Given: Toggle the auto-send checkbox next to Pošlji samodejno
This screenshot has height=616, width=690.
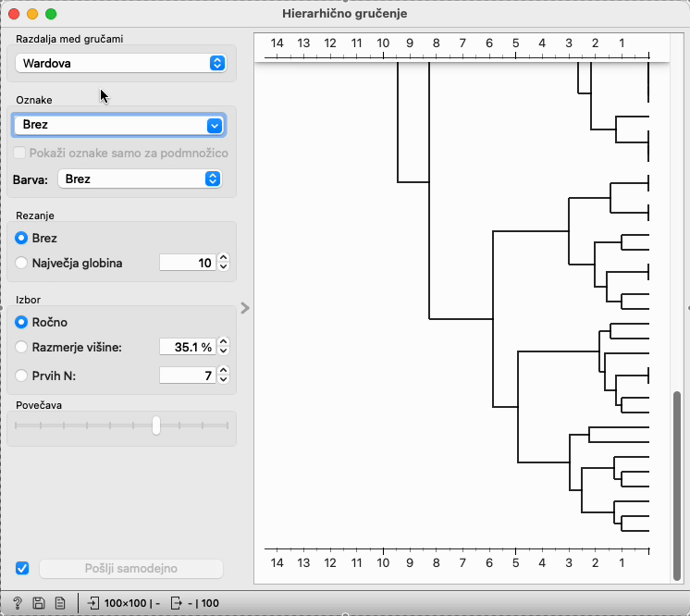Looking at the screenshot, I should tap(22, 568).
